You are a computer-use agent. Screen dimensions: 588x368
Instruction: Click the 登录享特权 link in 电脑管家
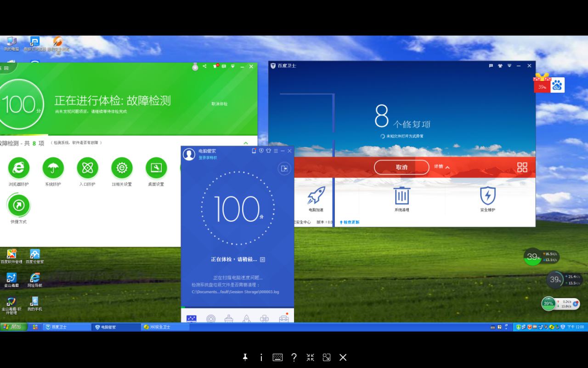[x=208, y=158]
